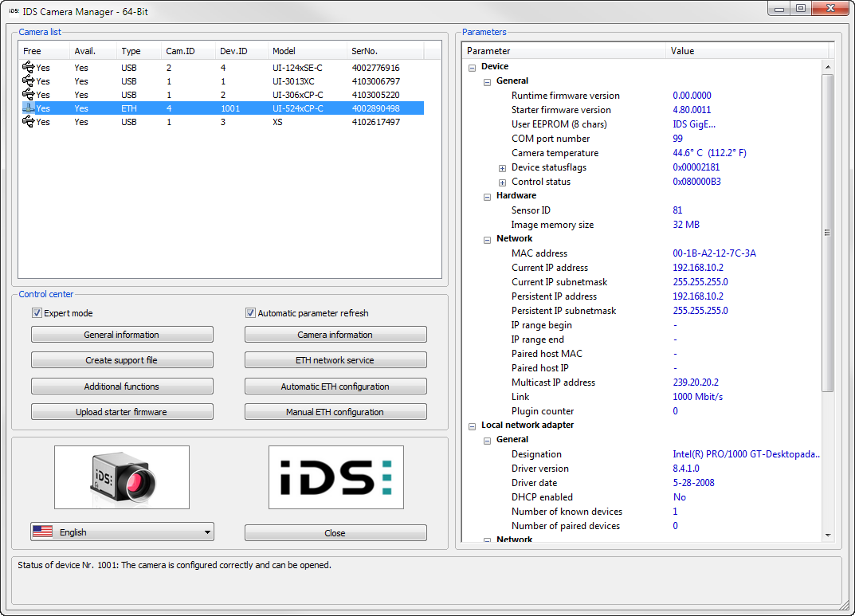The height and width of the screenshot is (616, 855).
Task: Start Automatic ETH configuration
Action: 335,386
